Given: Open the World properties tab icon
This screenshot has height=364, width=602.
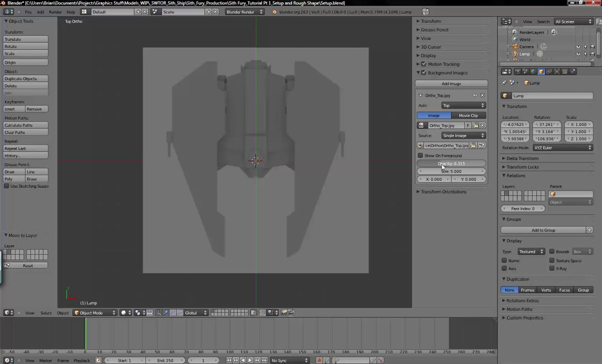Looking at the screenshot, I should 533,72.
